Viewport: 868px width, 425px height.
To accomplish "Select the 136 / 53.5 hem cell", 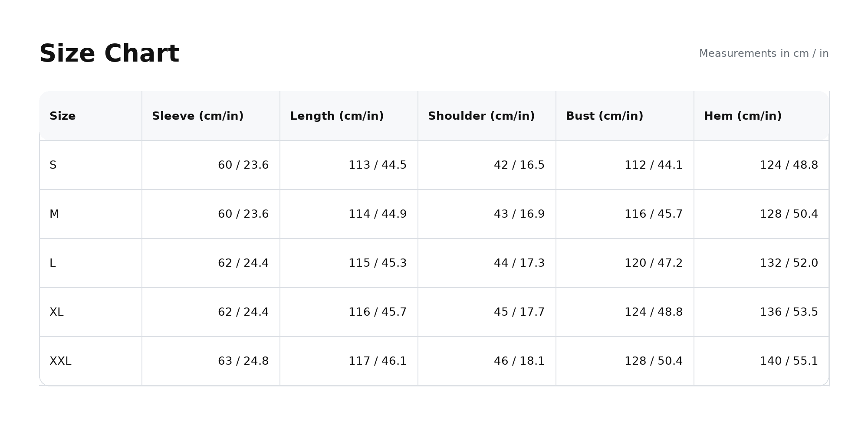I will [789, 312].
